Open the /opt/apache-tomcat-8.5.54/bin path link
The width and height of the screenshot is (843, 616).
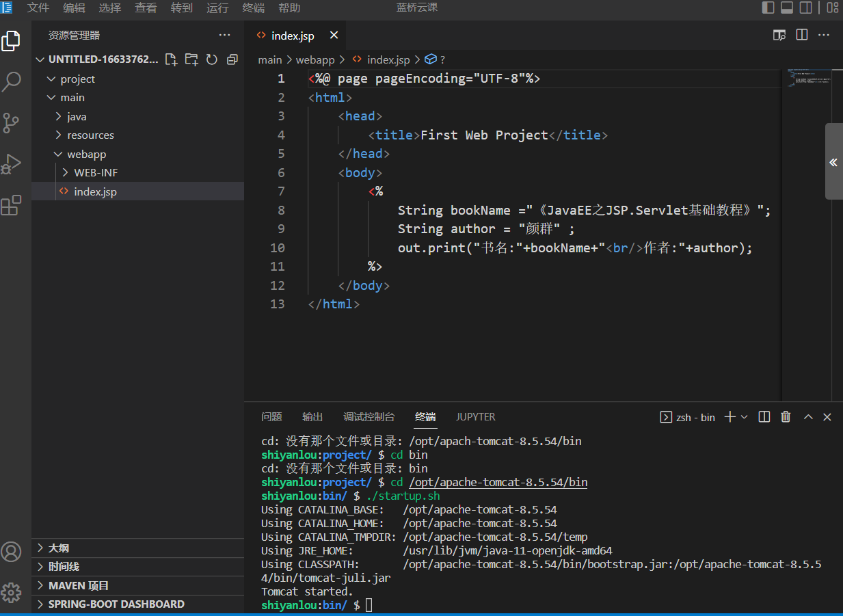(x=498, y=483)
